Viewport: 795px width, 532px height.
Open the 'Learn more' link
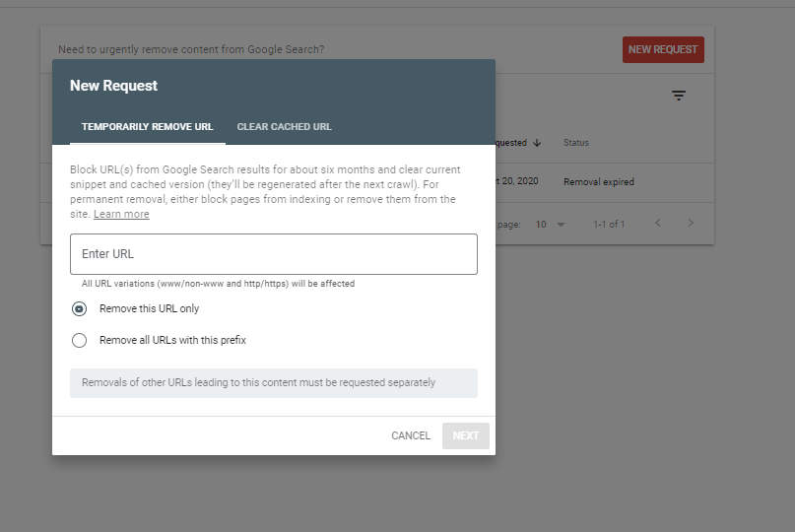(x=121, y=214)
